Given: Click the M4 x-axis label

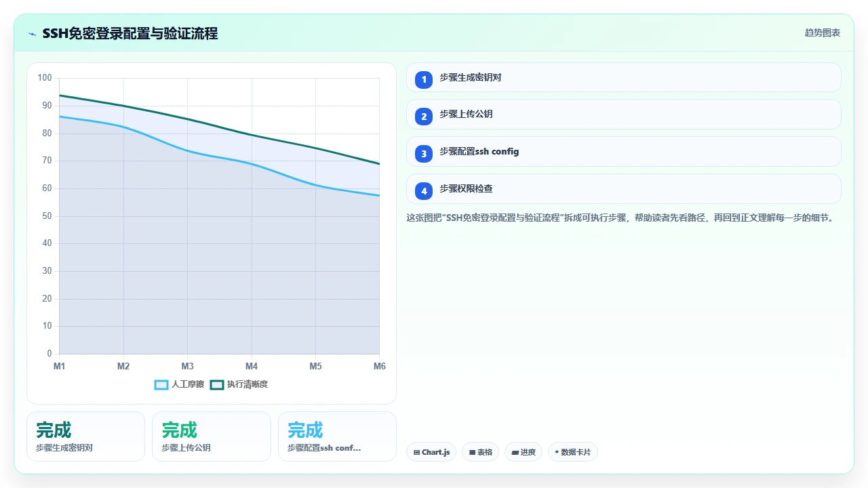Looking at the screenshot, I should point(252,366).
